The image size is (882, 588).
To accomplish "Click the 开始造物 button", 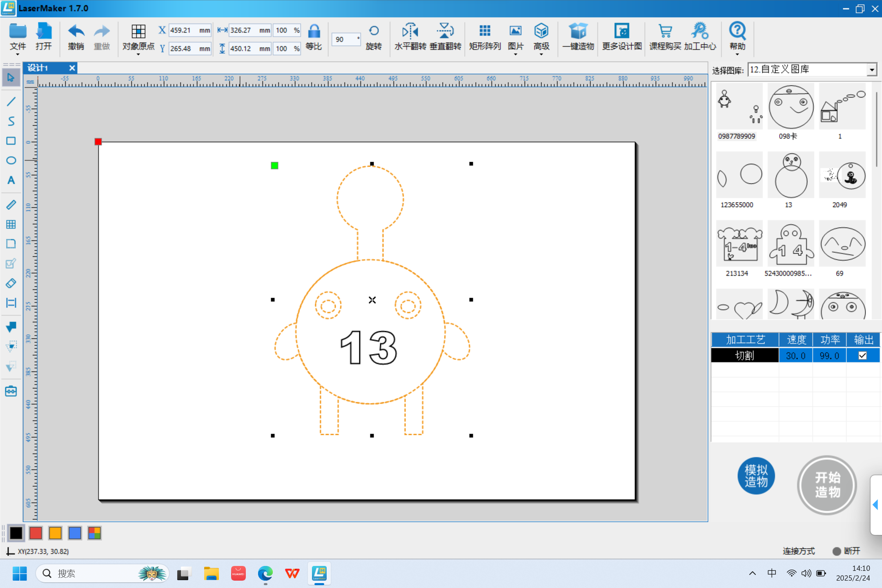I will click(x=826, y=485).
